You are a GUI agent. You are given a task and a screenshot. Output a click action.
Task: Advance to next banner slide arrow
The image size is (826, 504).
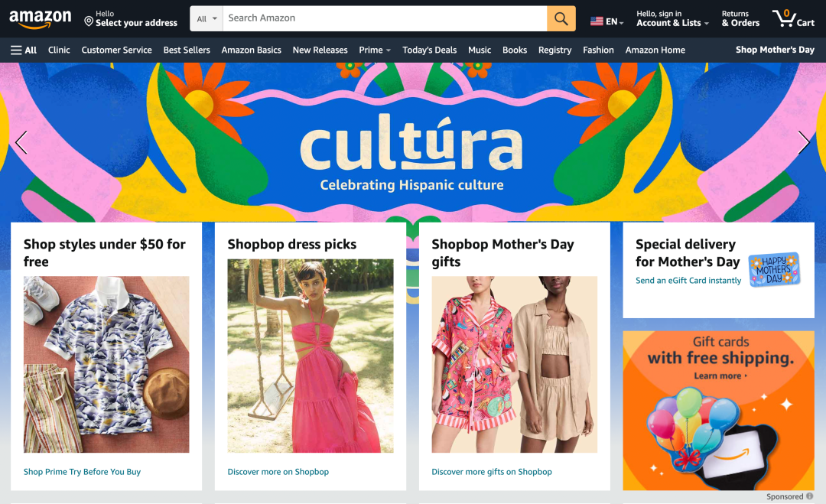pos(803,142)
